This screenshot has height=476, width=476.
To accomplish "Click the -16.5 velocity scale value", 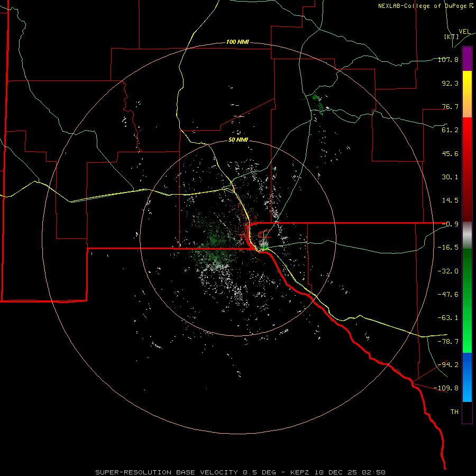I will tap(448, 248).
